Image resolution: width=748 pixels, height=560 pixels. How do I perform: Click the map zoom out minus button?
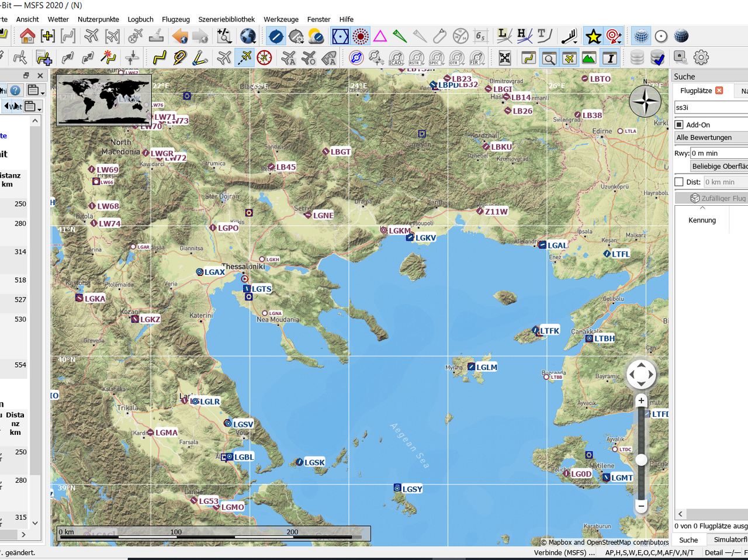click(641, 506)
